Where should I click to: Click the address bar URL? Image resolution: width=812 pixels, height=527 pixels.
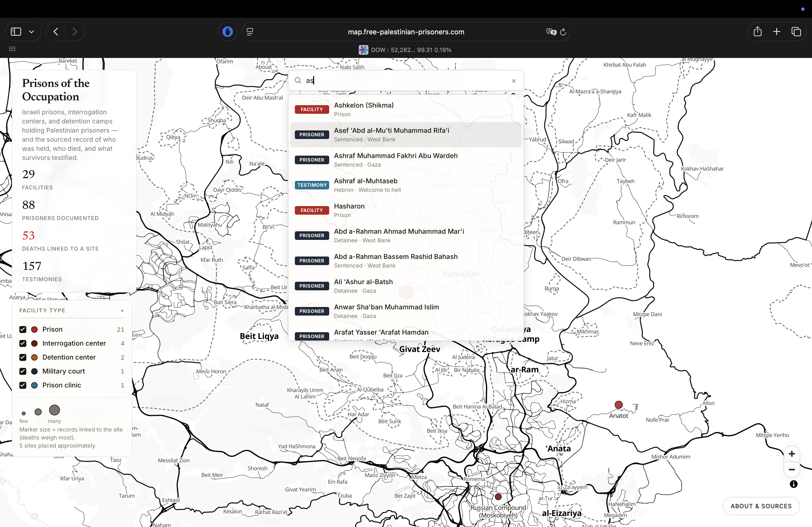pyautogui.click(x=406, y=32)
